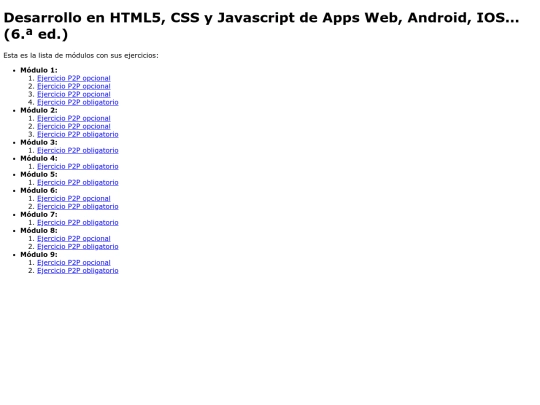
Task: Open Módulo 1 Ejercicio P2P obligatorio link
Action: click(x=78, y=102)
